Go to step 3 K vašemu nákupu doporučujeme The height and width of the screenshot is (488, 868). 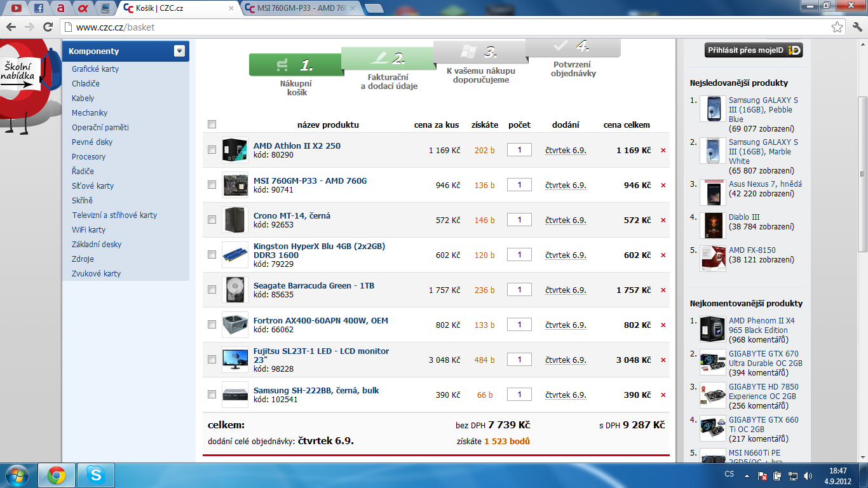481,62
